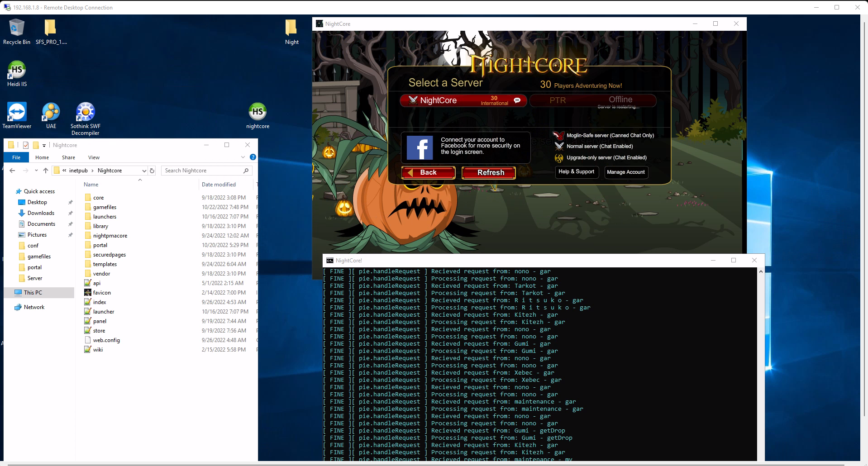
Task: Select the Server folder in Quick access
Action: point(34,278)
